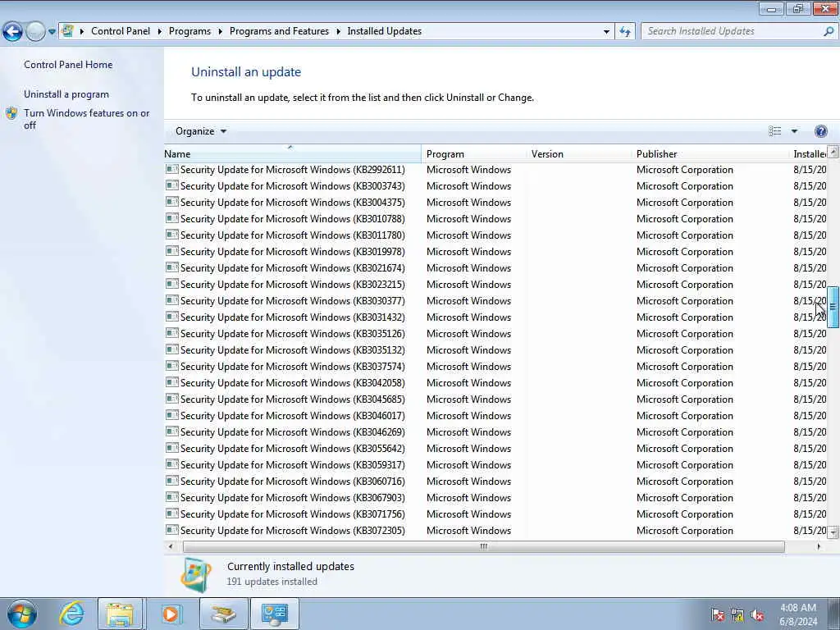Open the Organize menu
The image size is (840, 630).
click(201, 131)
